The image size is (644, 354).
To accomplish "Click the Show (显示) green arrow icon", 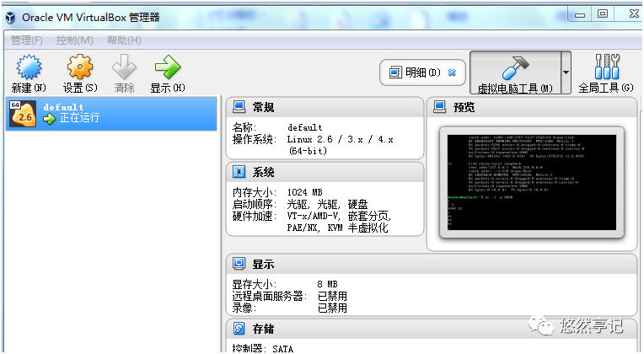I will click(168, 67).
